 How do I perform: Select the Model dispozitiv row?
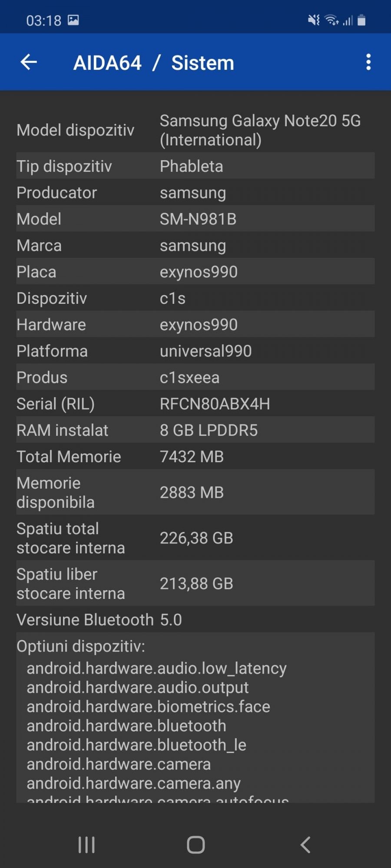pyautogui.click(x=195, y=130)
